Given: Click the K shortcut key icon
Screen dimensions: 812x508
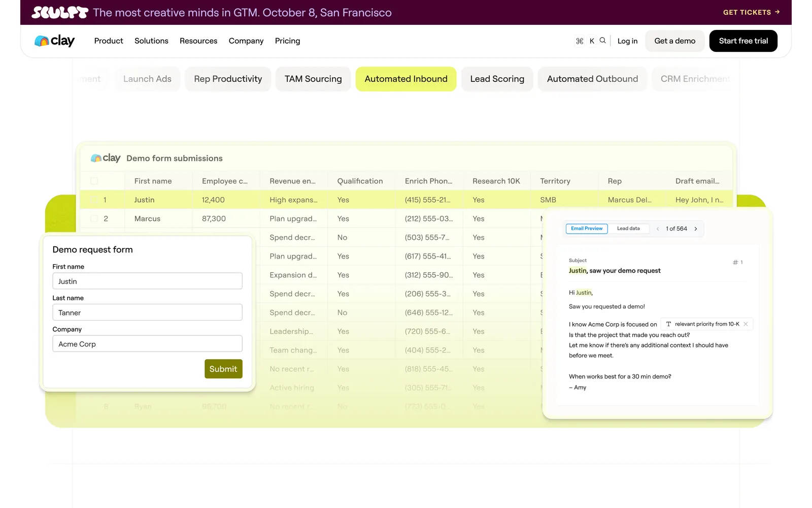Looking at the screenshot, I should (592, 41).
